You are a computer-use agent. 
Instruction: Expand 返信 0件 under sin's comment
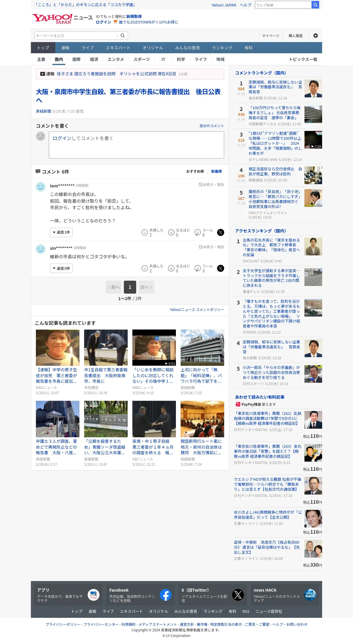click(x=61, y=268)
